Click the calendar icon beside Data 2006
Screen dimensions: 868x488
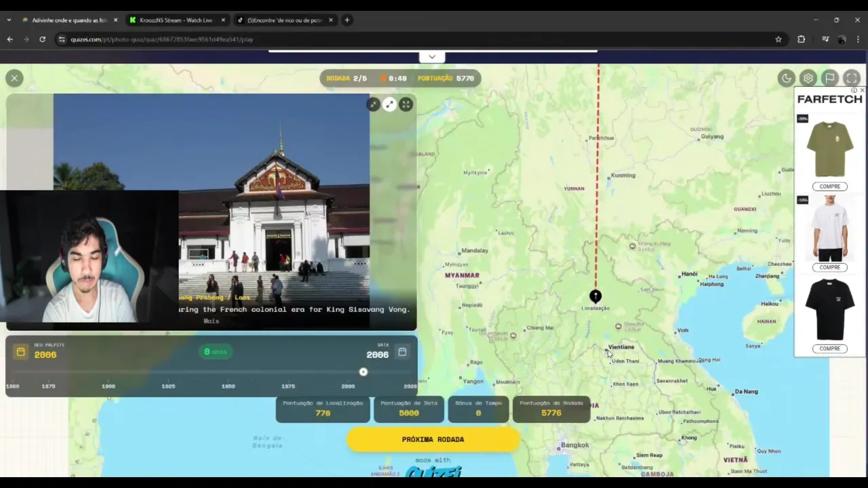(402, 352)
